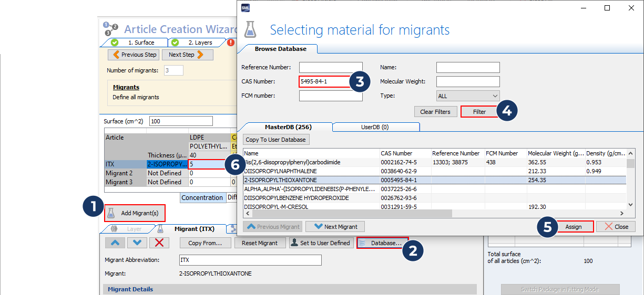Screen dimensions: 644x295
Task: Open the 1. Surface wizard tab
Action: point(138,43)
